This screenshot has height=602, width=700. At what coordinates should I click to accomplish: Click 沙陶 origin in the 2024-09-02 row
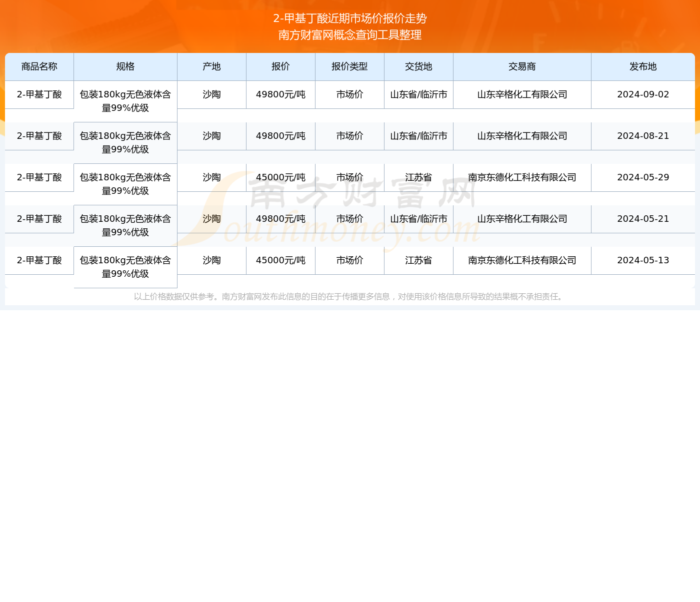pos(212,94)
